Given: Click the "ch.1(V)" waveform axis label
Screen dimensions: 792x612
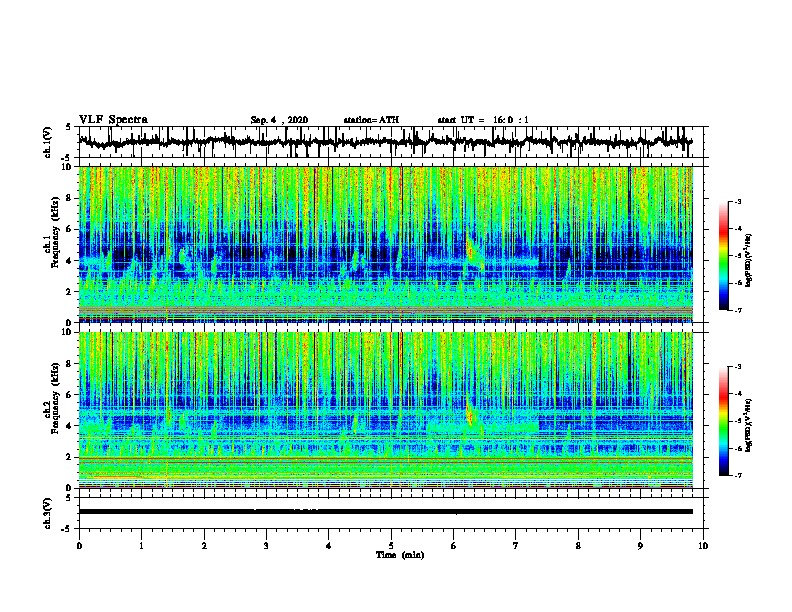Looking at the screenshot, I should point(48,142).
